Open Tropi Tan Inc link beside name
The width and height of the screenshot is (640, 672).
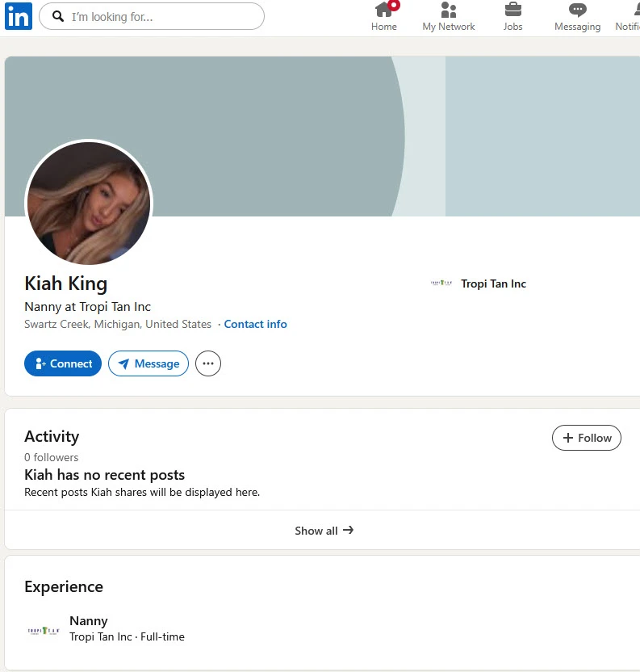(x=493, y=283)
